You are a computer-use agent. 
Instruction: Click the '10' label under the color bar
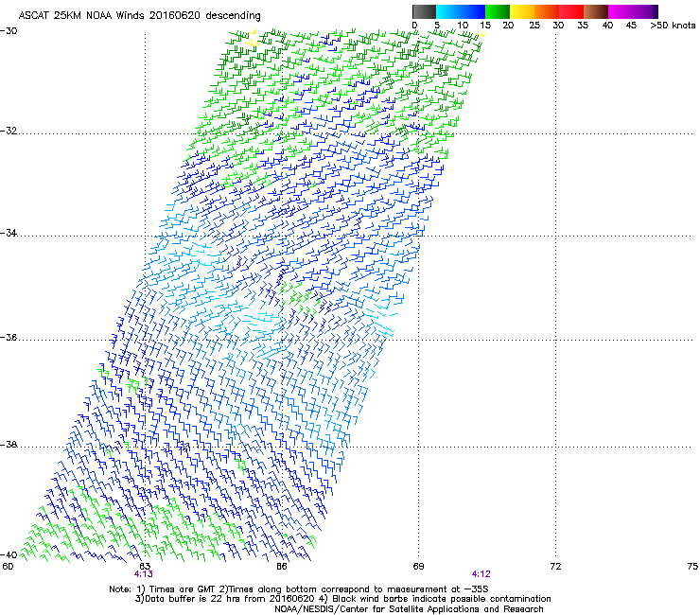(x=463, y=25)
